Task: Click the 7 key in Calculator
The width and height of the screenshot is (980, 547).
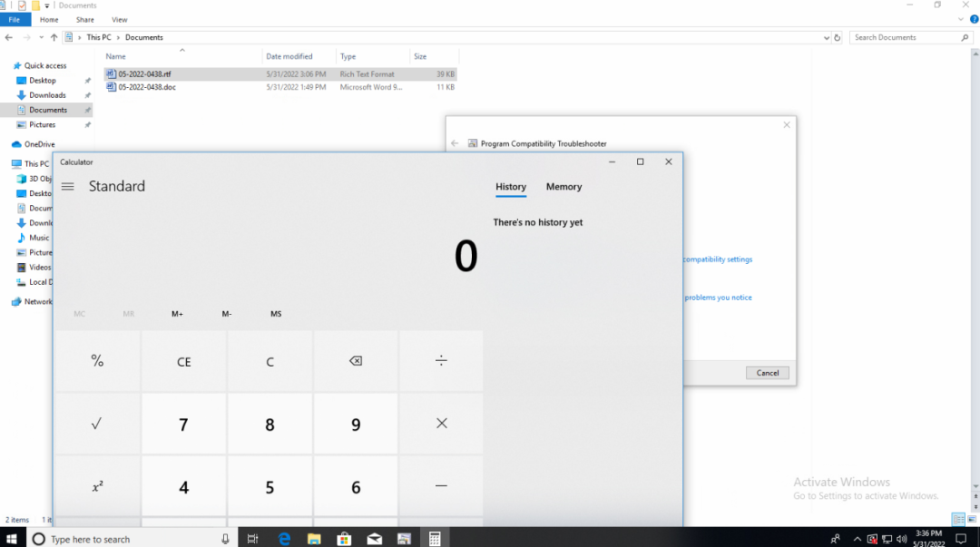Action: click(x=183, y=424)
